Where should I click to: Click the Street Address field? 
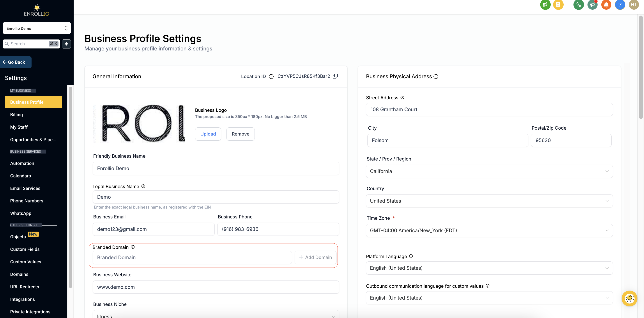click(489, 109)
